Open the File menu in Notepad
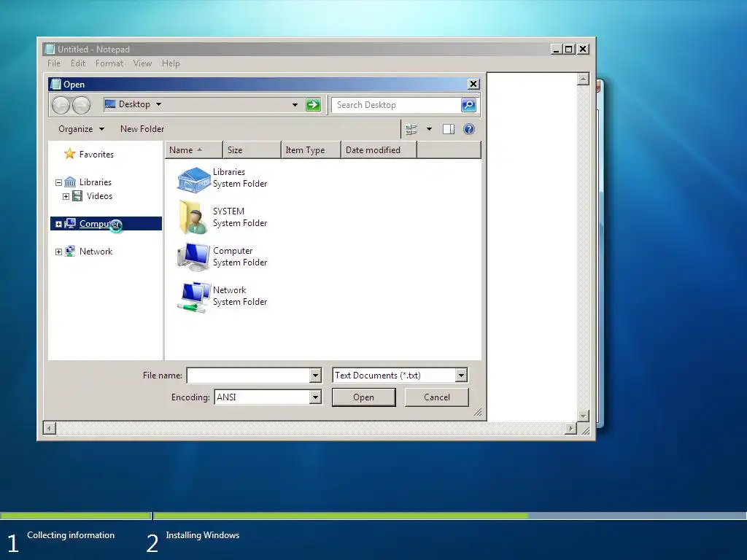 (54, 63)
